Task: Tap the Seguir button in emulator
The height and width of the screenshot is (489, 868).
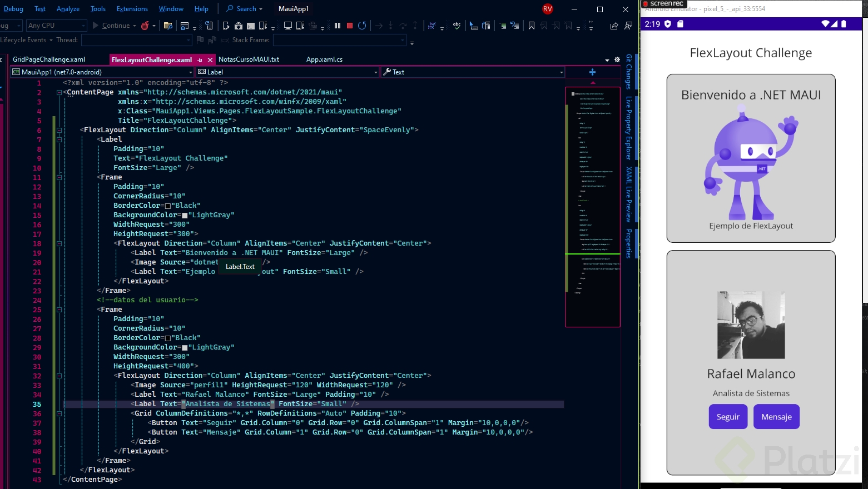Action: click(728, 417)
